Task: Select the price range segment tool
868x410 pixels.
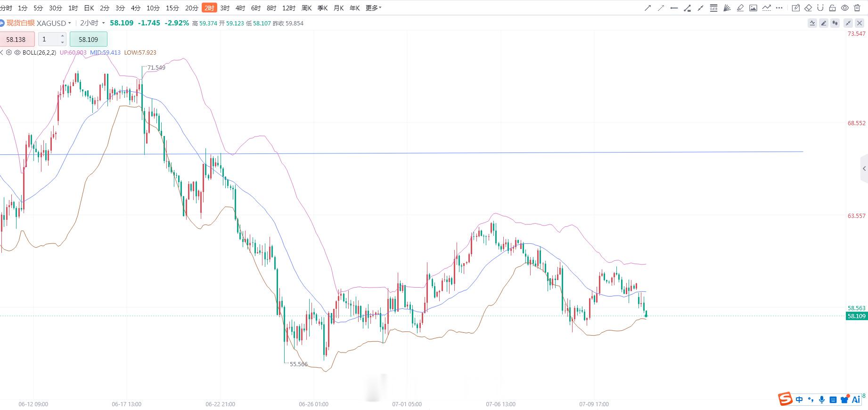Action: (687, 8)
